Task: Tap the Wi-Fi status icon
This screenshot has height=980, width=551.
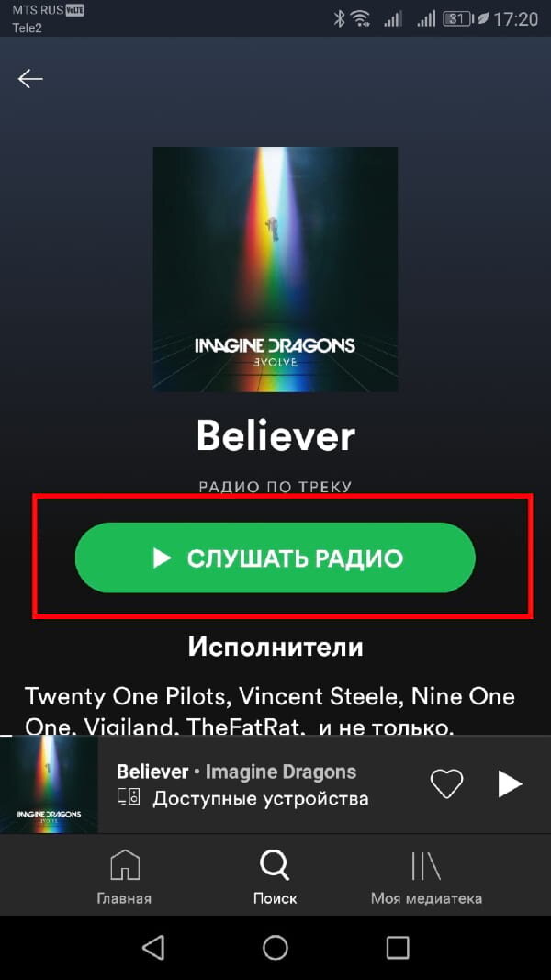Action: (x=361, y=19)
